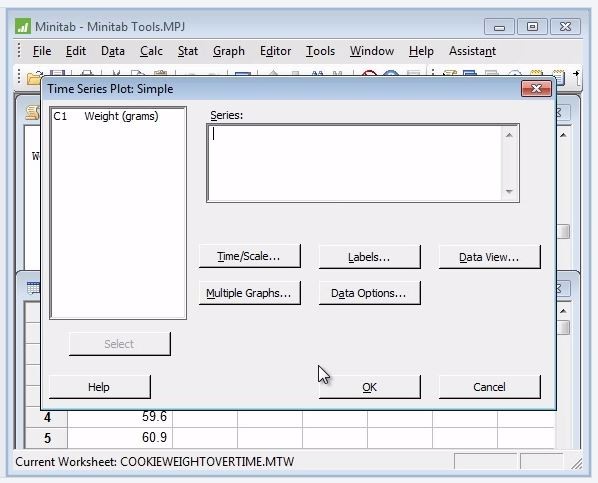Open the Help menu in menu bar

coord(421,51)
